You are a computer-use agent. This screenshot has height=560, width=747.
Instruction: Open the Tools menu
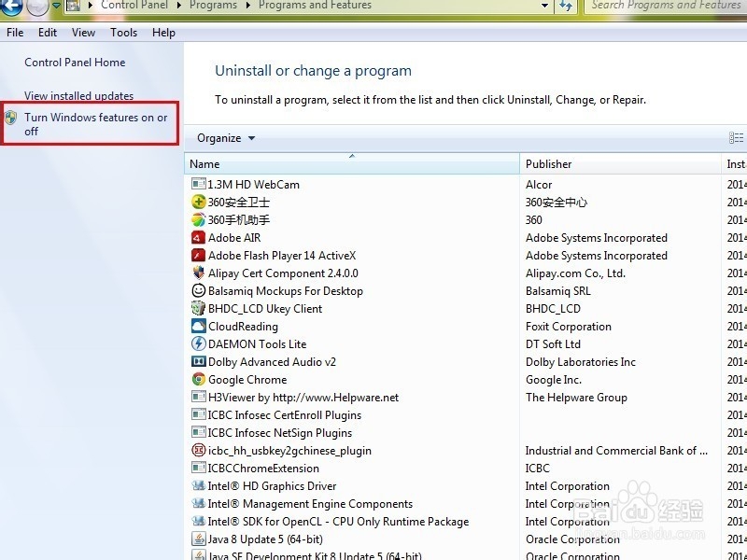[x=124, y=33]
